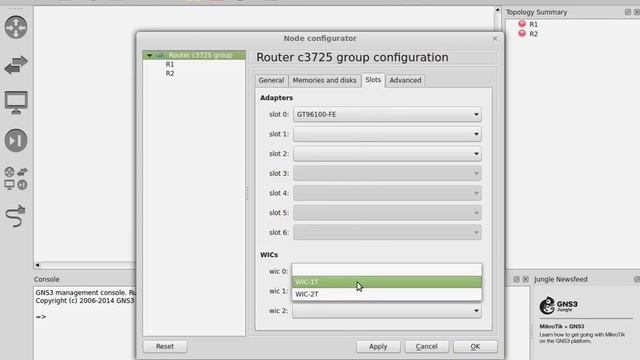Click the Reset button
640x360 pixels.
click(165, 347)
